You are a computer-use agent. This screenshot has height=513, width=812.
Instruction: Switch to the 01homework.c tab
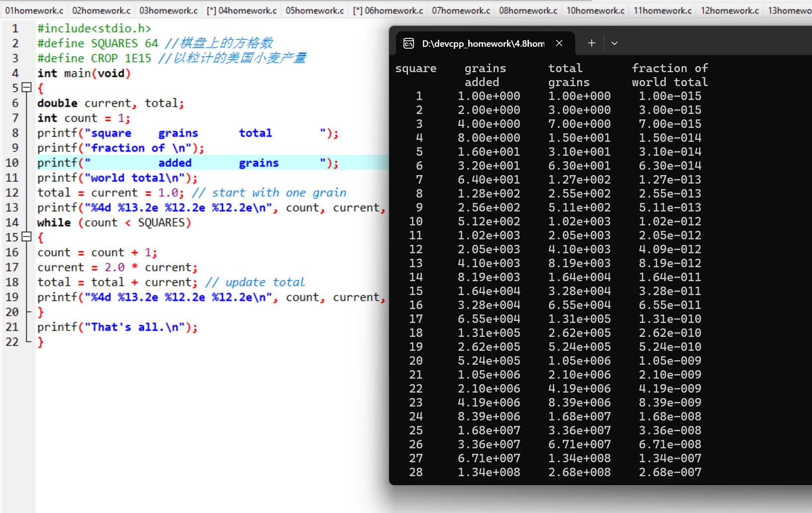tap(34, 10)
